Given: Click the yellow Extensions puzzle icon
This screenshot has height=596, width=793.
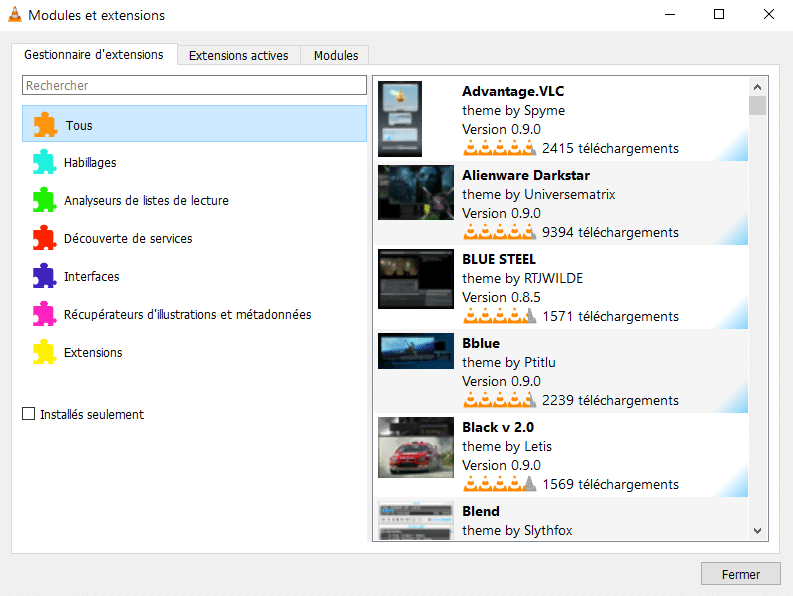Looking at the screenshot, I should point(45,352).
